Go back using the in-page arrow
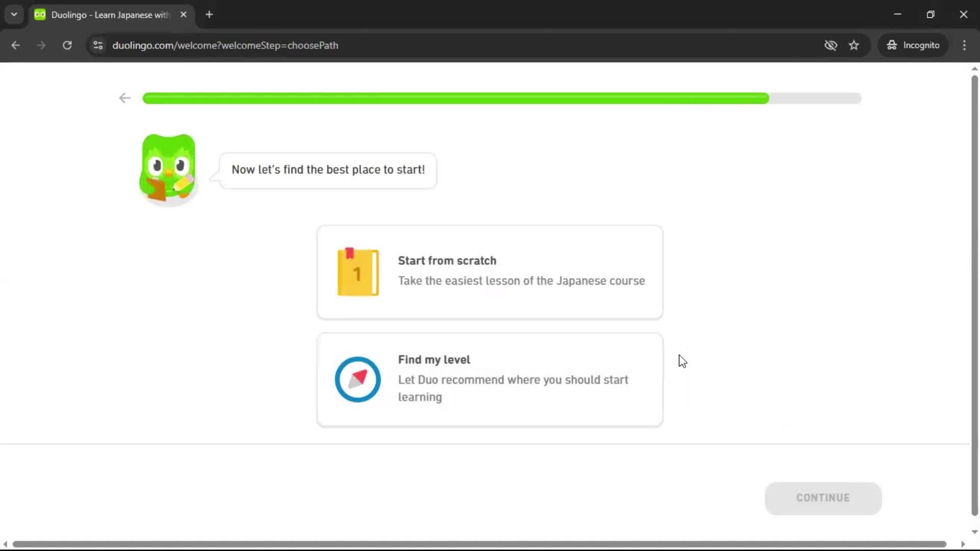The image size is (980, 551). coord(124,98)
